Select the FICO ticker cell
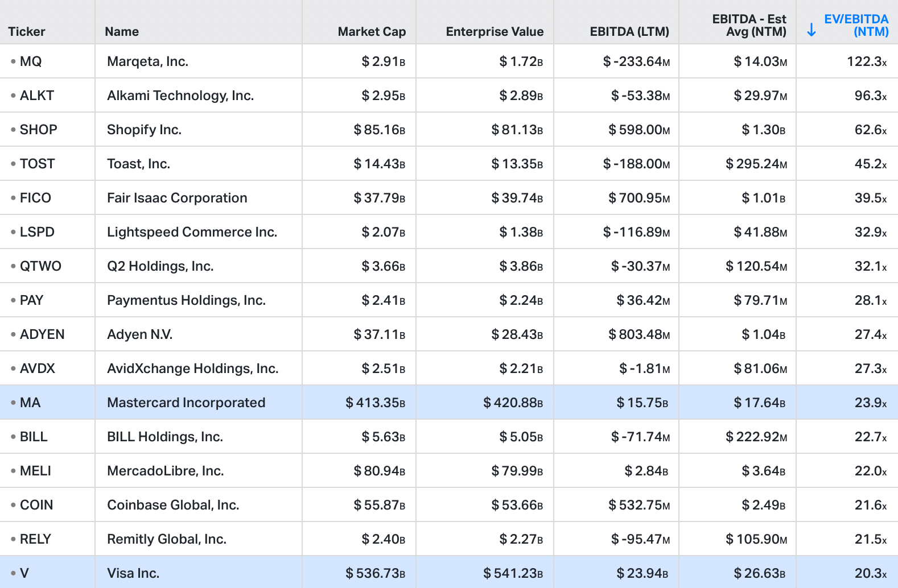898x588 pixels. 47,198
